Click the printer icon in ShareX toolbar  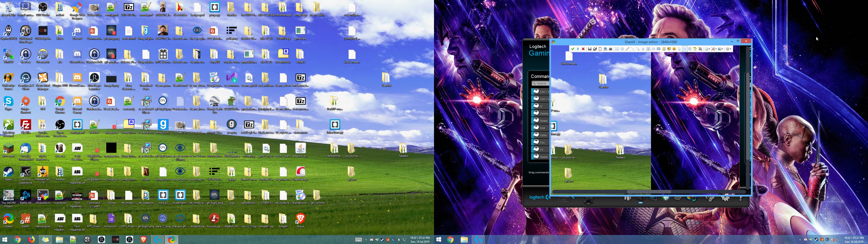[611, 49]
